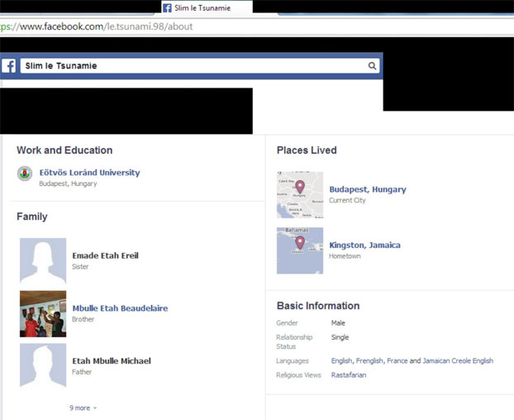The width and height of the screenshot is (514, 420).
Task: Open the Budapest, Hungary link
Action: pyautogui.click(x=368, y=189)
